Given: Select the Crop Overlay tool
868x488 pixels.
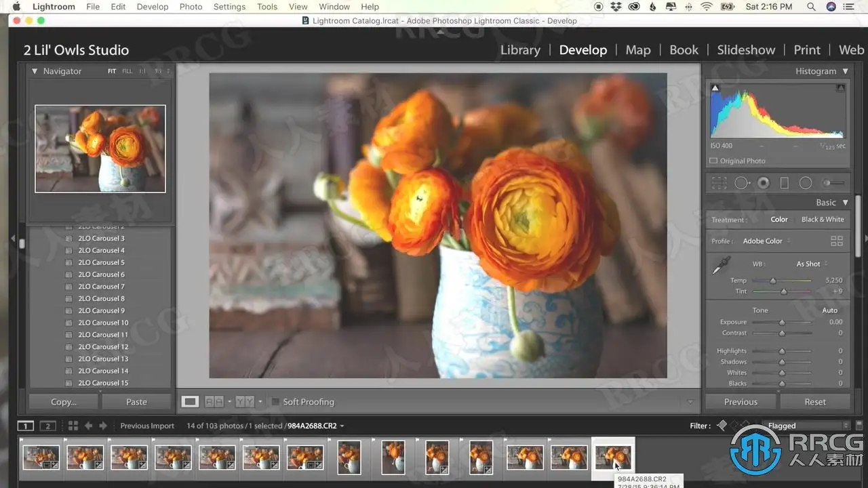Looking at the screenshot, I should [x=719, y=183].
